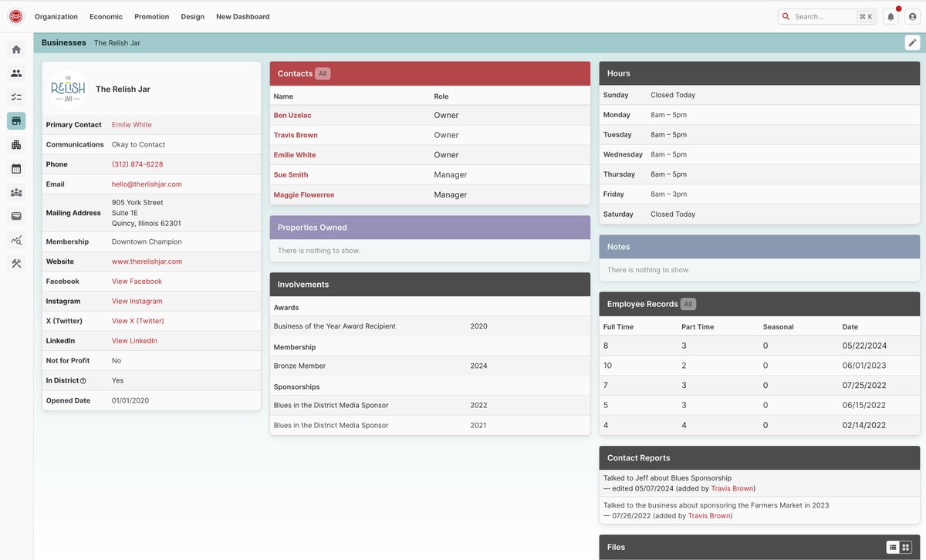Click employee record dated 07/25/2022
Image resolution: width=926 pixels, height=560 pixels.
759,385
